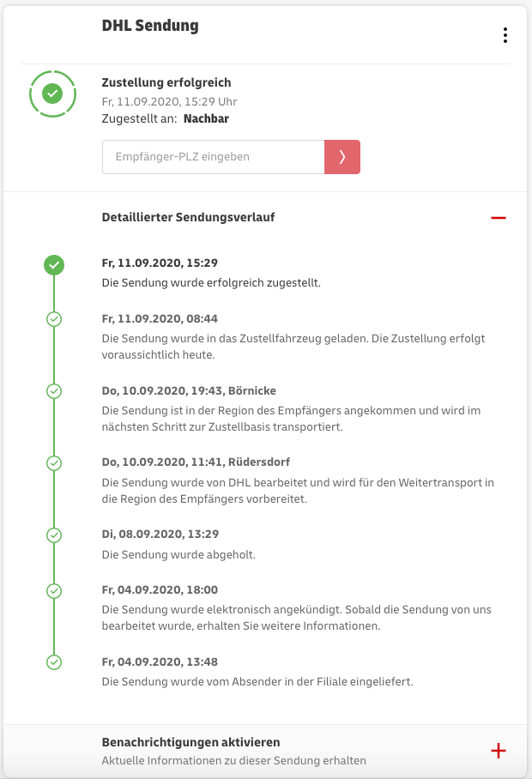Click the Nachbar recipient label
The height and width of the screenshot is (779, 532).
point(206,119)
